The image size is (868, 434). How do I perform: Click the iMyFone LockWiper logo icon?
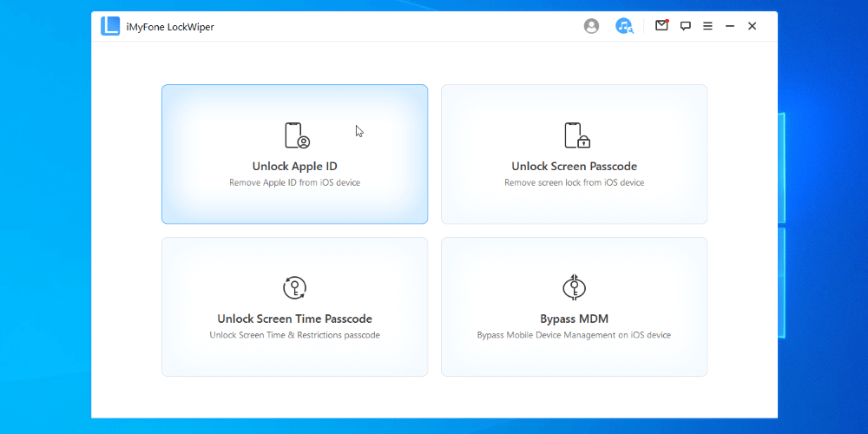coord(110,26)
